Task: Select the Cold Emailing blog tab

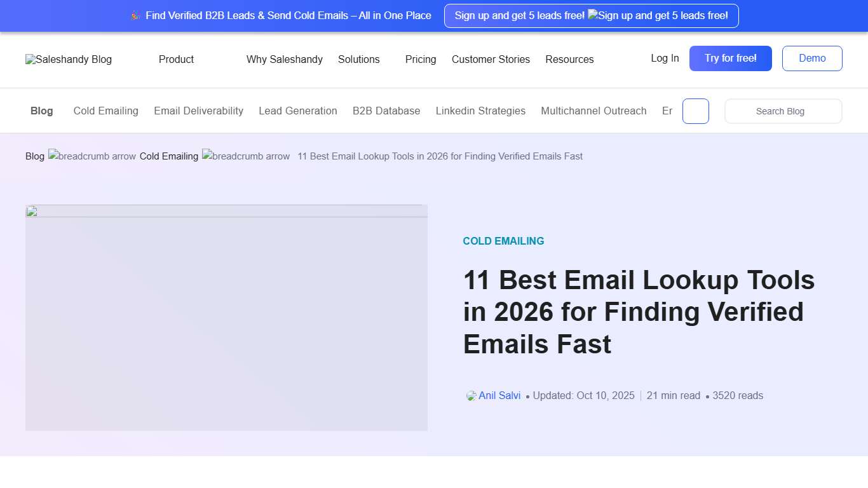Action: pos(105,111)
